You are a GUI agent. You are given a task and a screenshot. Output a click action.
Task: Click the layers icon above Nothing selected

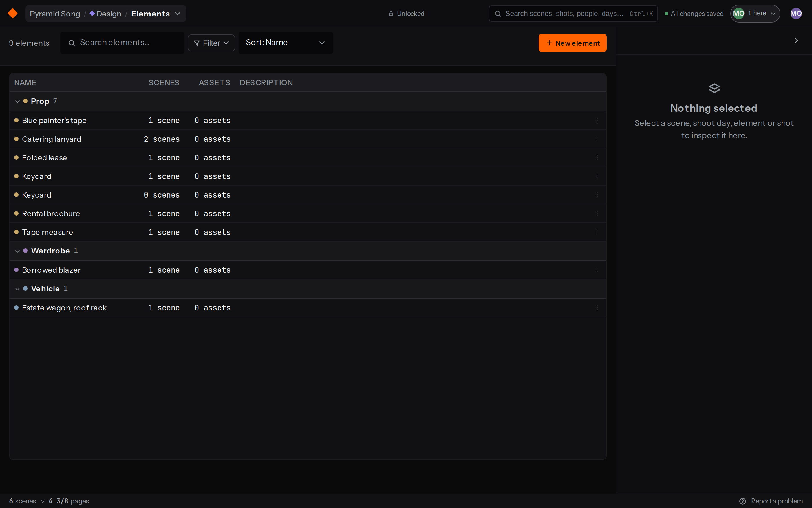coord(714,88)
